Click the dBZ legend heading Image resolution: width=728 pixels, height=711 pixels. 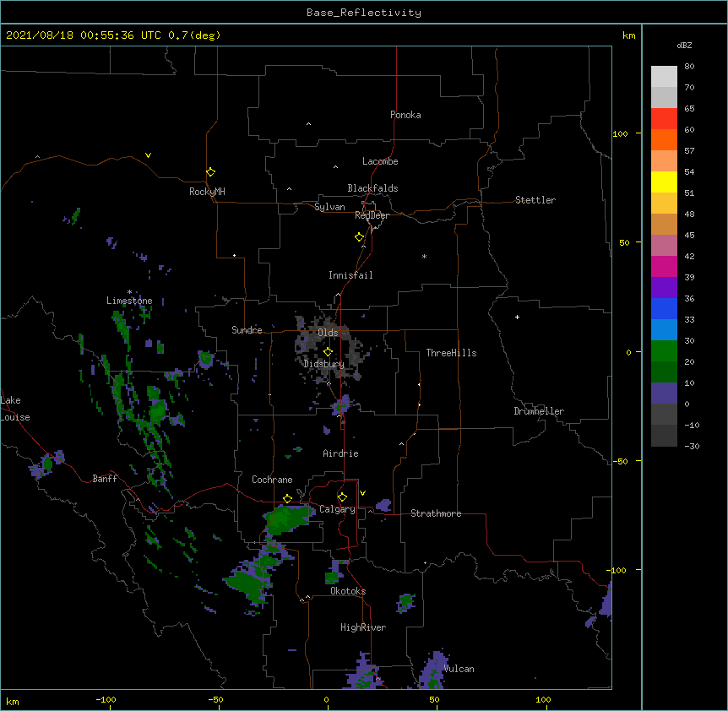(x=684, y=45)
